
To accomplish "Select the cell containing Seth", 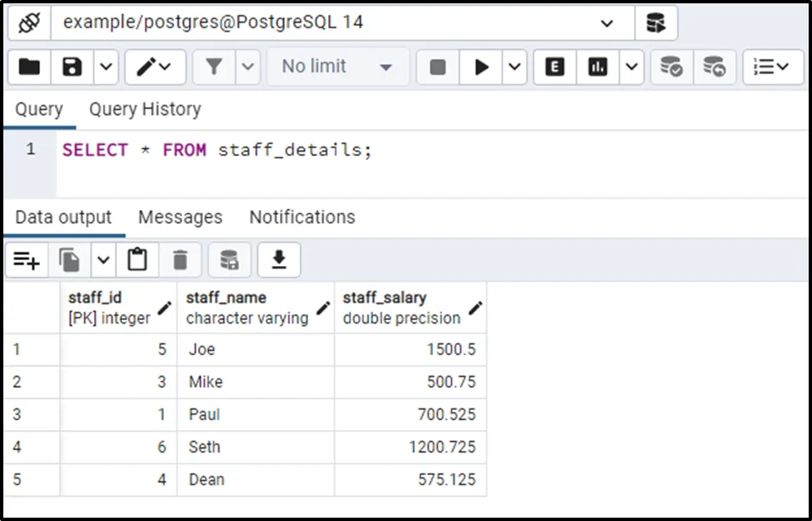I will (204, 447).
